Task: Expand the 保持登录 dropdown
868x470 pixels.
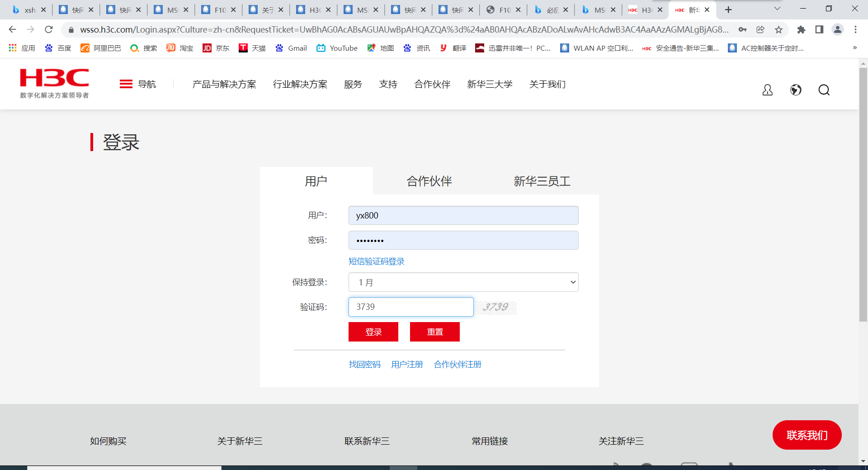Action: (463, 282)
